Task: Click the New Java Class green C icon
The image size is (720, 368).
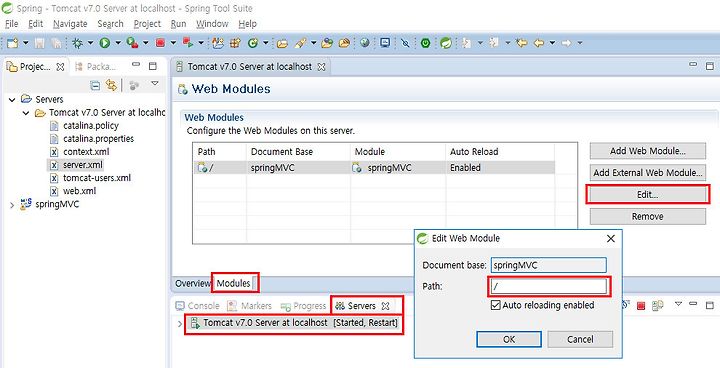Action: coord(253,43)
